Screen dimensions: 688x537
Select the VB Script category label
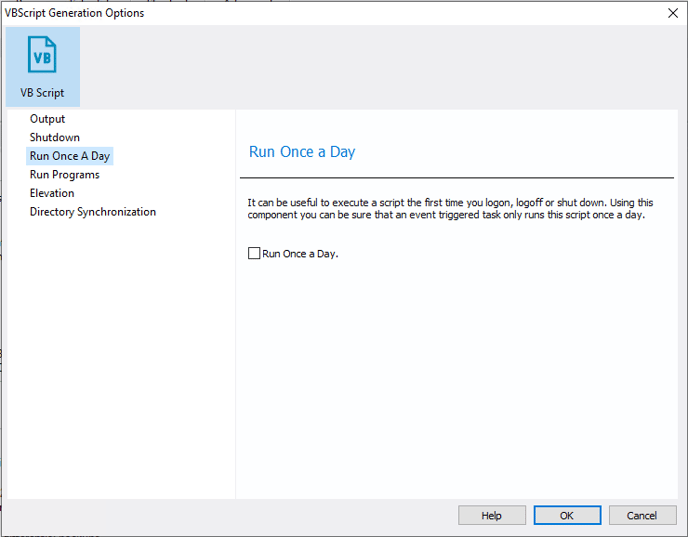click(x=42, y=93)
